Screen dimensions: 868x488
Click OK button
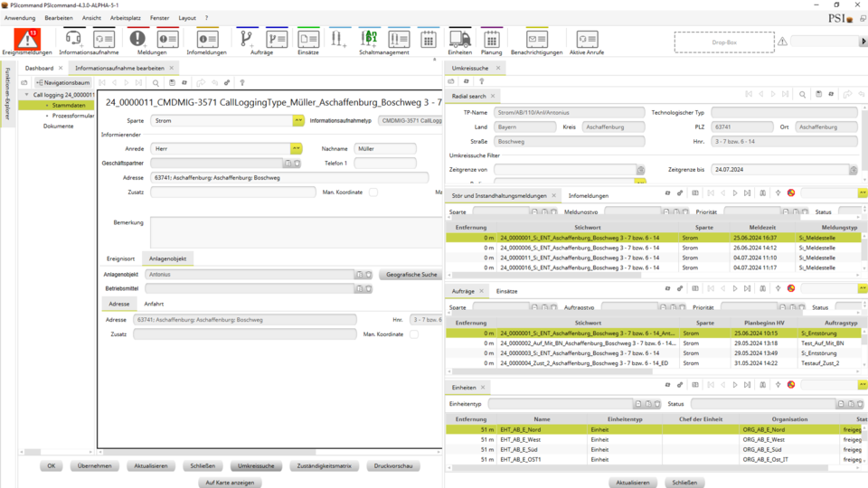(x=52, y=466)
